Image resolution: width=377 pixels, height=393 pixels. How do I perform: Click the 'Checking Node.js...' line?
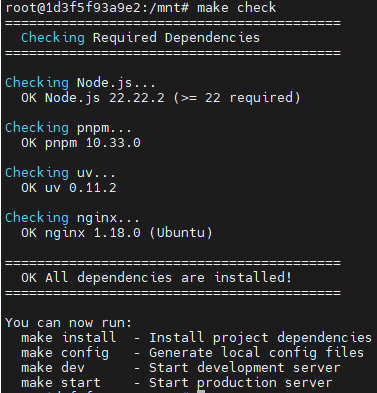click(80, 83)
